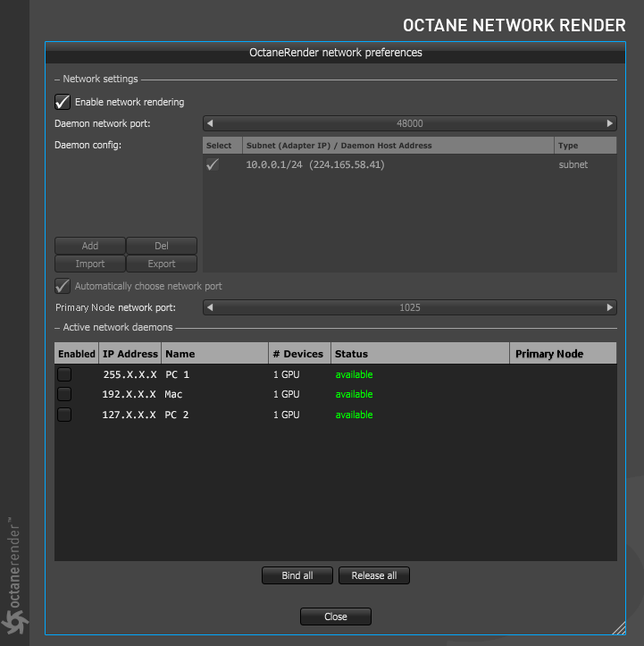Screen dimensions: 644x646
Task: Click the Primary Node column header
Action: pos(564,354)
